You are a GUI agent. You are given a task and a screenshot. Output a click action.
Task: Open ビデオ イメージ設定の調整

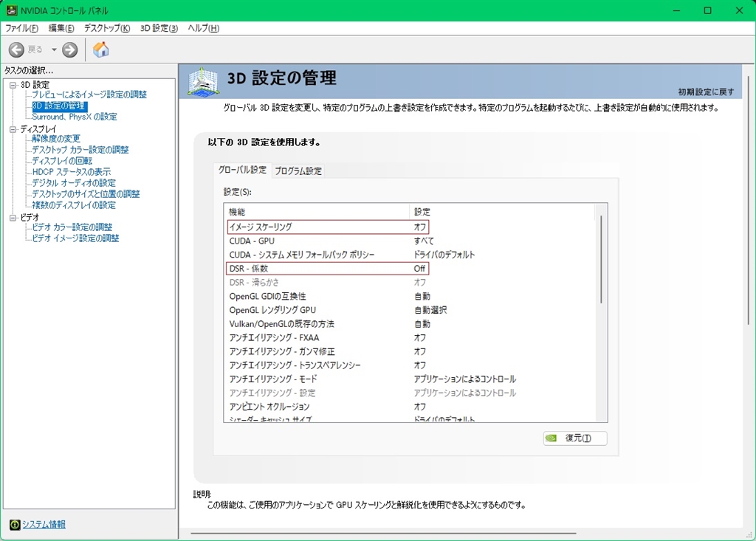coord(75,238)
